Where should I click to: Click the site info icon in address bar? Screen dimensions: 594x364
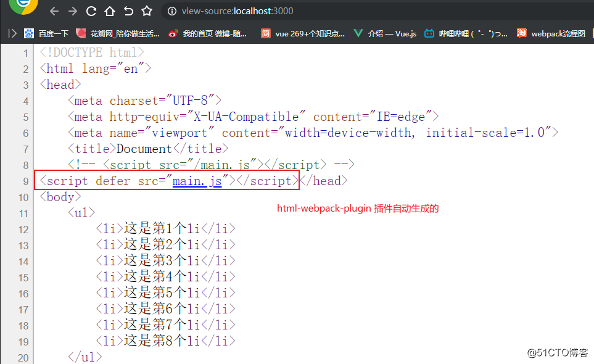point(172,11)
